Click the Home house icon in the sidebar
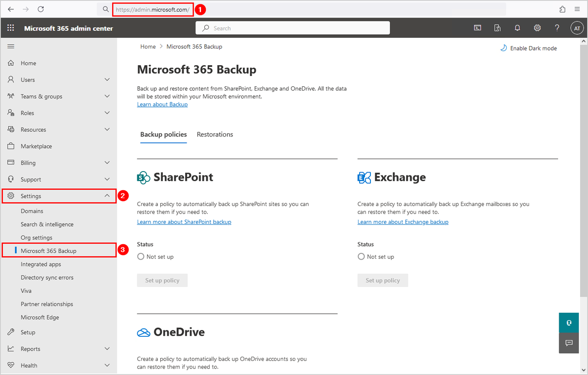Image resolution: width=588 pixels, height=375 pixels. click(11, 63)
